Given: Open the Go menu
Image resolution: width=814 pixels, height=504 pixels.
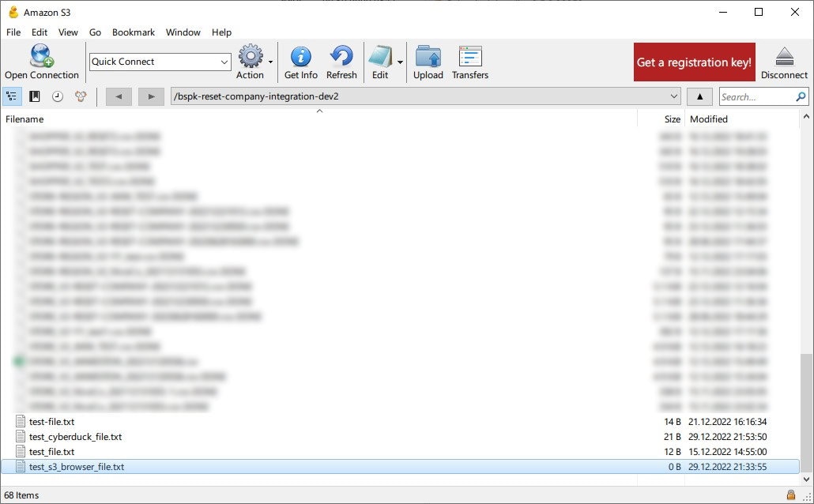Looking at the screenshot, I should click(x=95, y=32).
